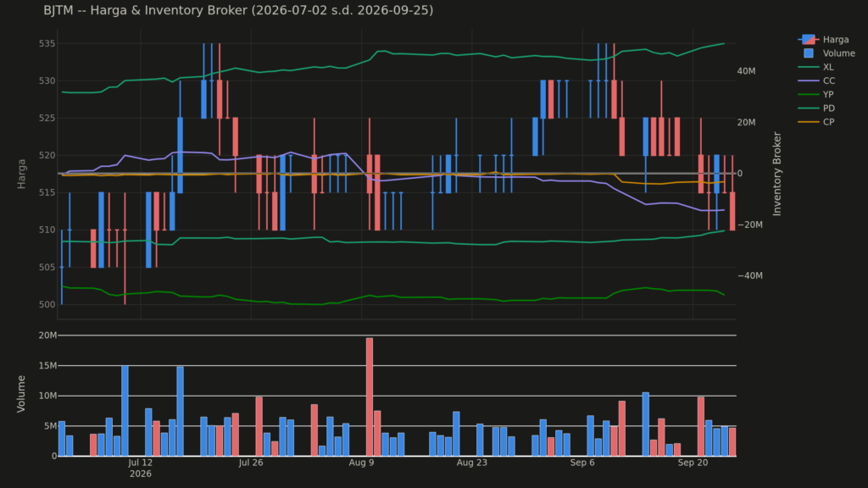Image resolution: width=868 pixels, height=488 pixels.
Task: Click the Sep 6 date label
Action: click(x=582, y=463)
